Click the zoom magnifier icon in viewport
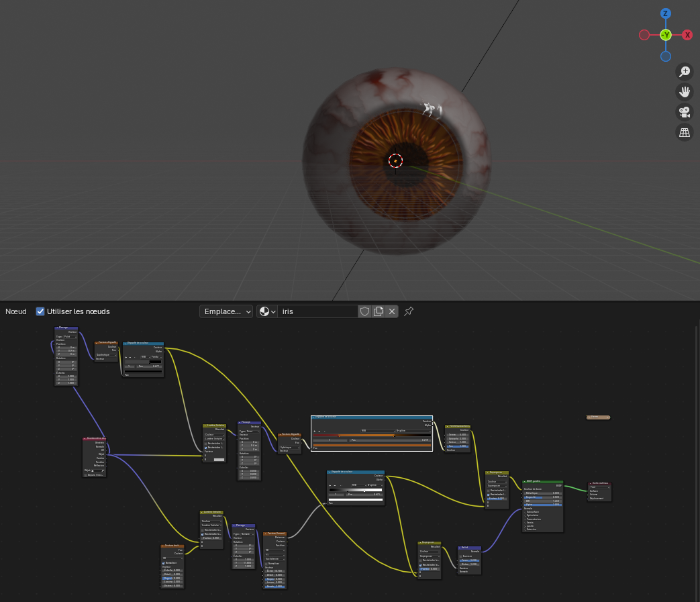 (x=685, y=72)
